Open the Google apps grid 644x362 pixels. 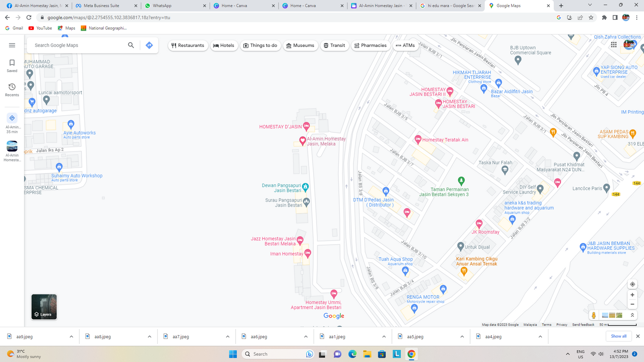(614, 45)
